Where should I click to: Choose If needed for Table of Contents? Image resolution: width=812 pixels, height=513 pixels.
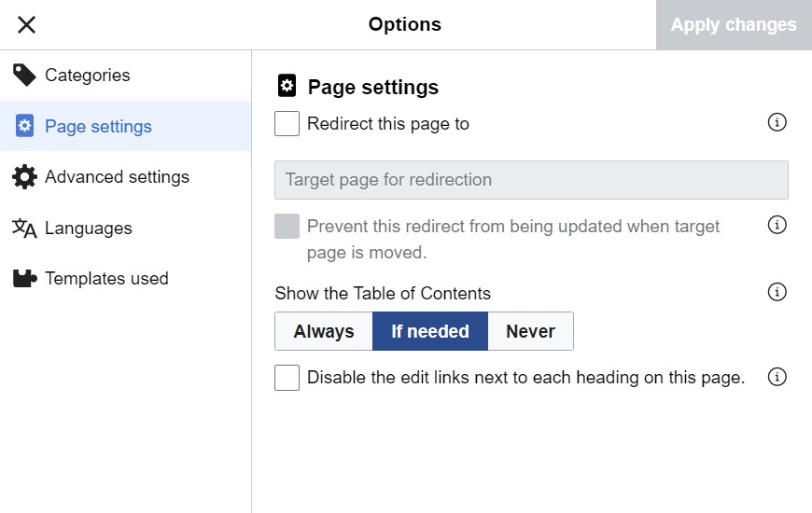(430, 331)
